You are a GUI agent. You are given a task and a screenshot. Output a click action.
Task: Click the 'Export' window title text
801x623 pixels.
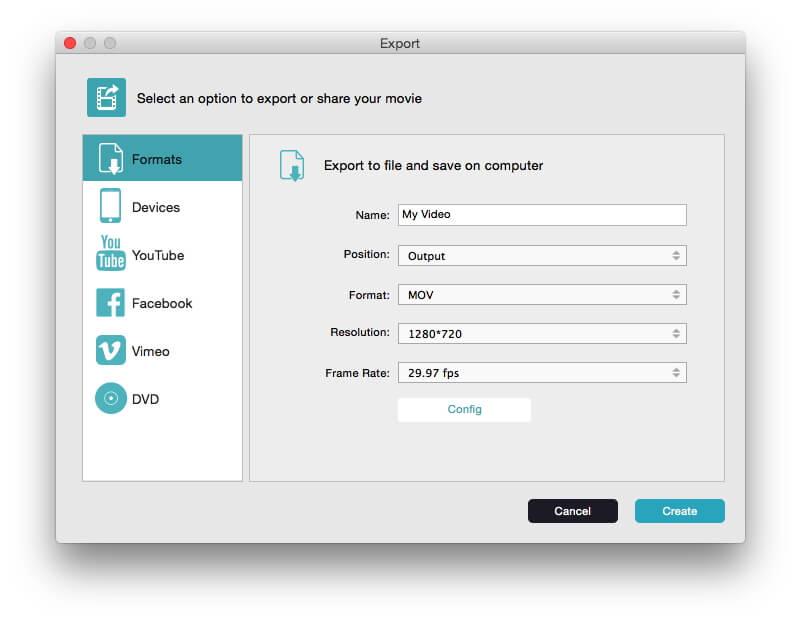(399, 43)
